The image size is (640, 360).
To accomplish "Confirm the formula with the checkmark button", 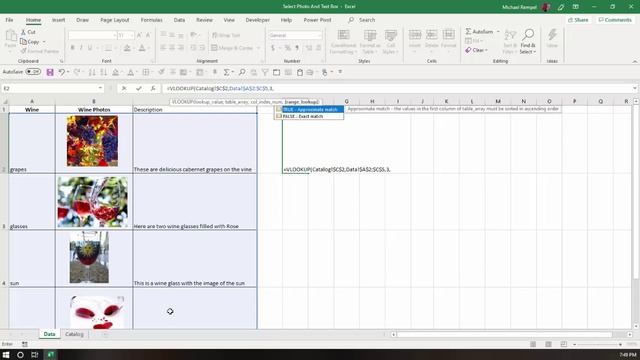I will click(138, 88).
